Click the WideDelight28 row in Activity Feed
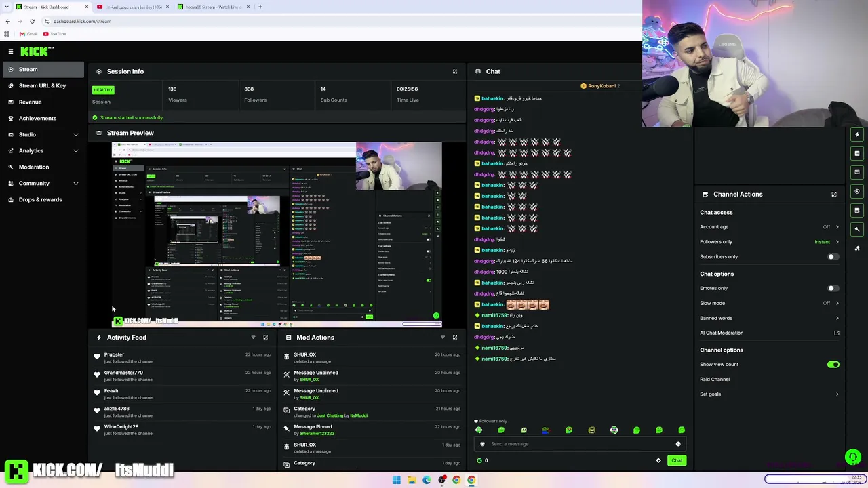Screen dimensions: 868x488 pos(183,430)
